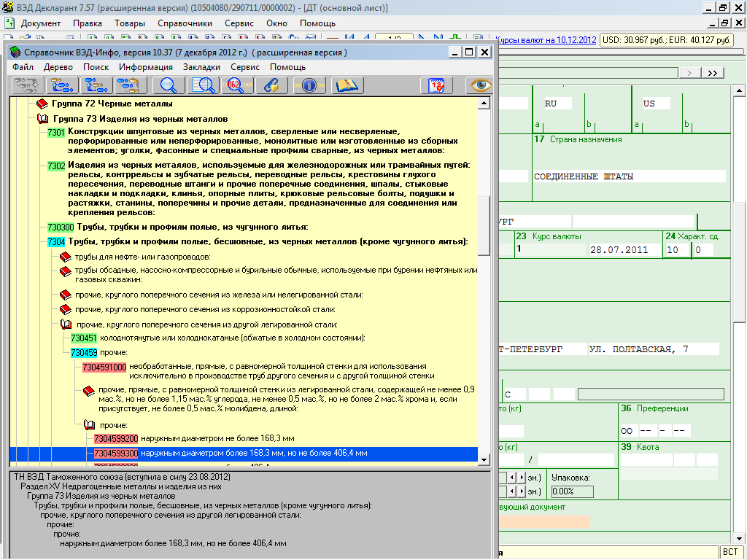Open the Закладки menu
747x560 pixels.
(201, 67)
